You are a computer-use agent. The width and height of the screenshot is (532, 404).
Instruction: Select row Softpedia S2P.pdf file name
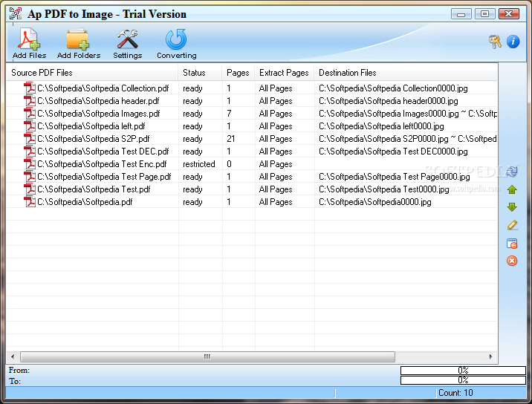click(x=94, y=139)
